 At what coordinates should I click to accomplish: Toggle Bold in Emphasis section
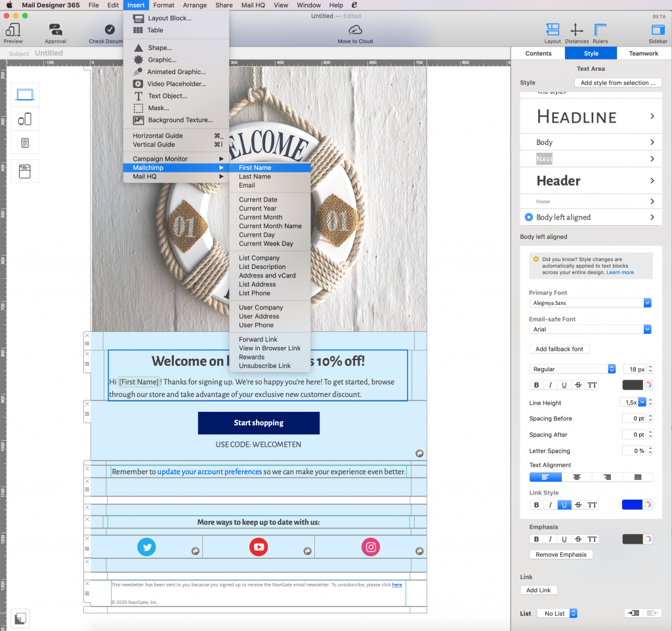[537, 539]
